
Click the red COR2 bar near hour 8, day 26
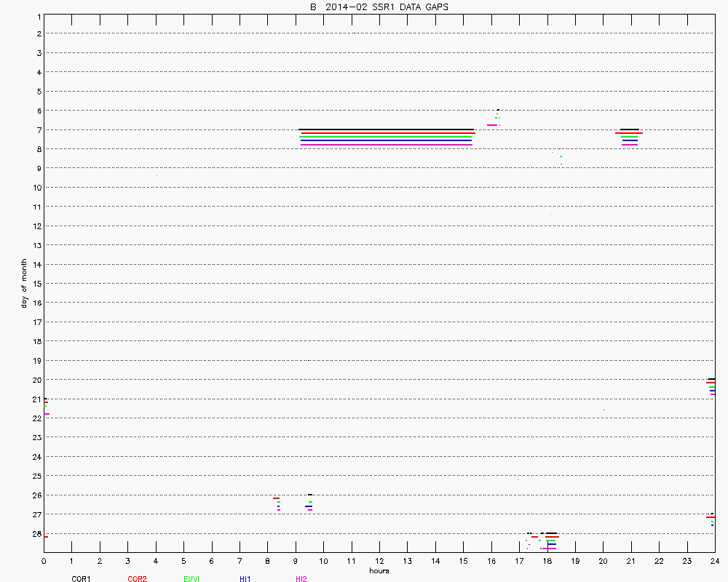tap(277, 498)
